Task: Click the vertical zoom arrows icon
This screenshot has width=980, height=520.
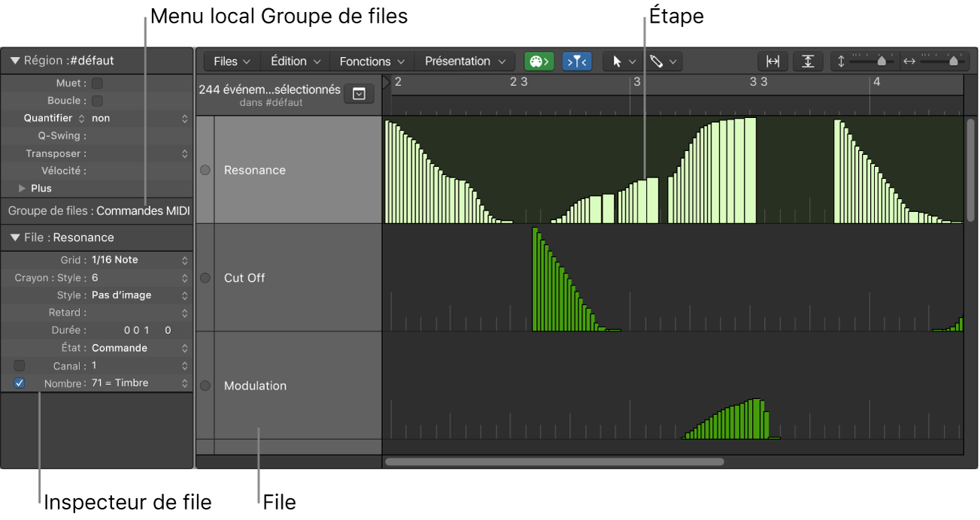Action: (x=841, y=62)
